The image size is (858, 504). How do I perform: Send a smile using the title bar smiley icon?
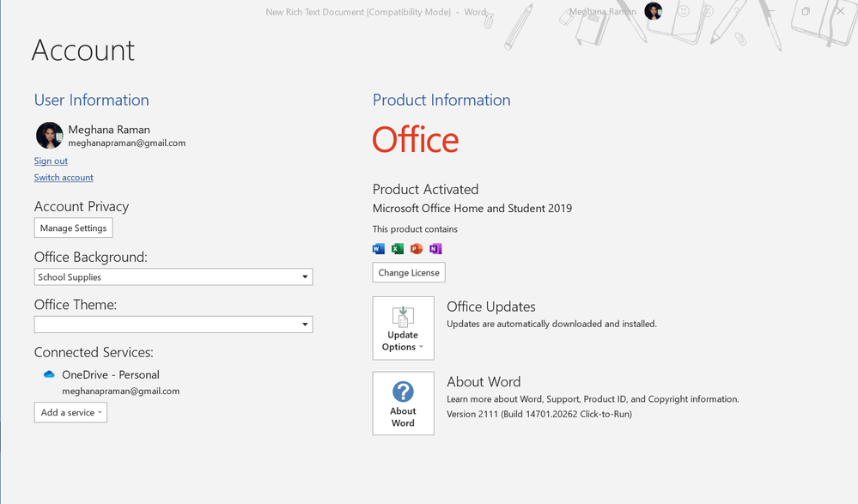tap(684, 11)
